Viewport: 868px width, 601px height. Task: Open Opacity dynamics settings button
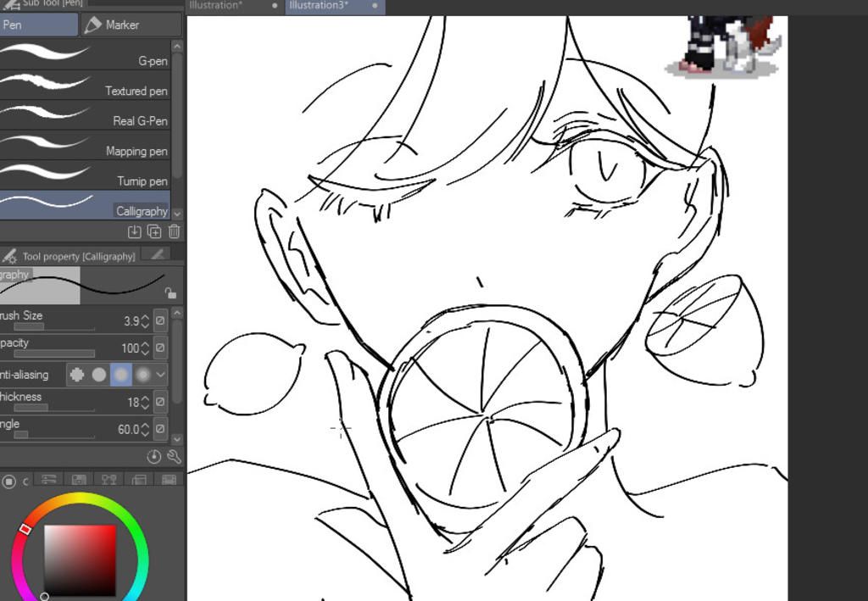point(160,348)
